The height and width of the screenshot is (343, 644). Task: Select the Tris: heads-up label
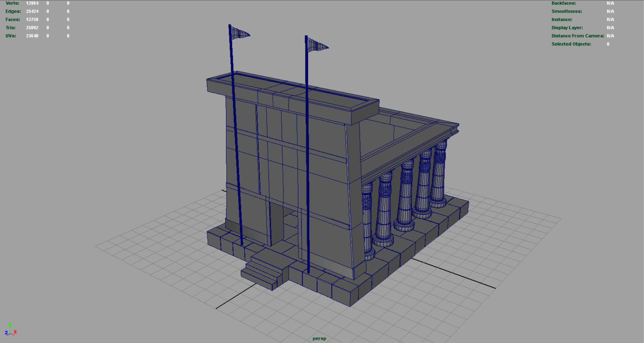10,27
